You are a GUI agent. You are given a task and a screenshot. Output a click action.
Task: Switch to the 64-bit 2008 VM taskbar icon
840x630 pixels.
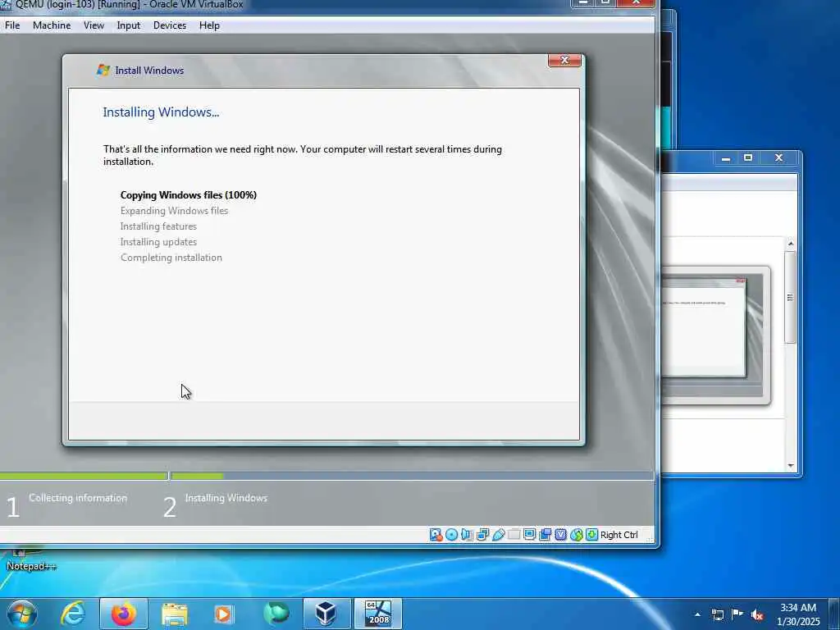pyautogui.click(x=378, y=614)
